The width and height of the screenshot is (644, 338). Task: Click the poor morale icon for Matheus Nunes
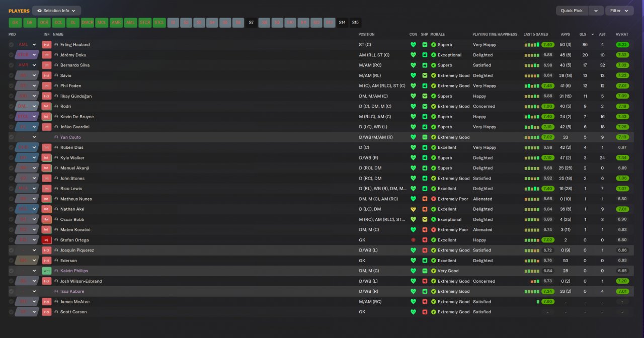[434, 199]
